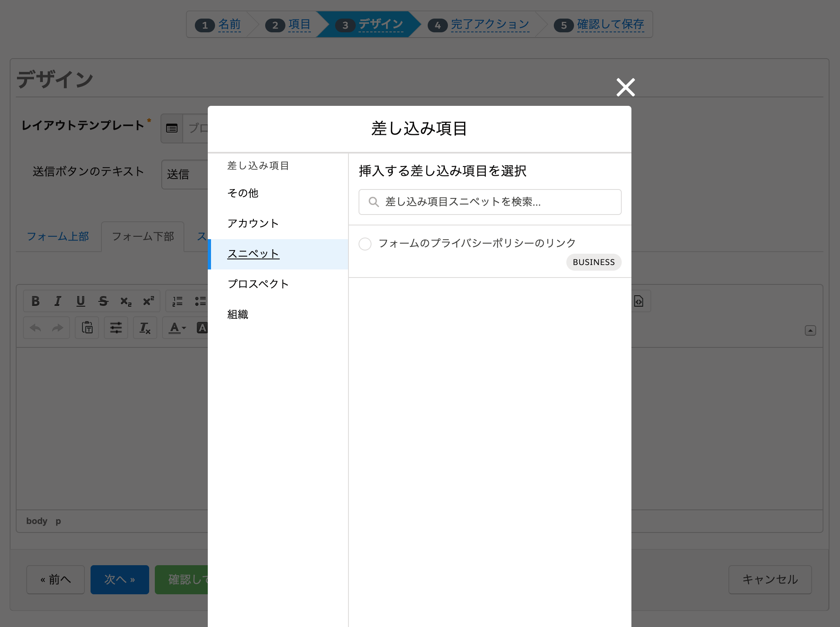Click paste as text icon
Viewport: 840px width, 627px height.
coord(87,328)
